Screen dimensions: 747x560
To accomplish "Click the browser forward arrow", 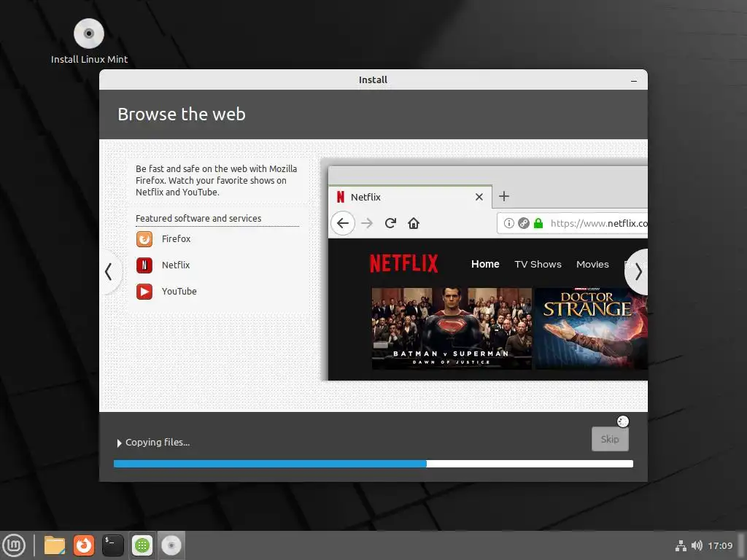I will tap(367, 223).
